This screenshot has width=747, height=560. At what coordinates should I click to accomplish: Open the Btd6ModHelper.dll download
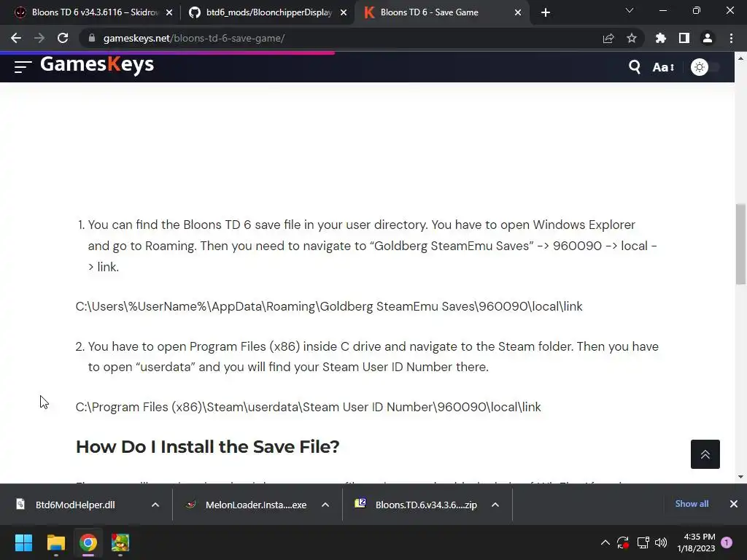click(x=74, y=505)
